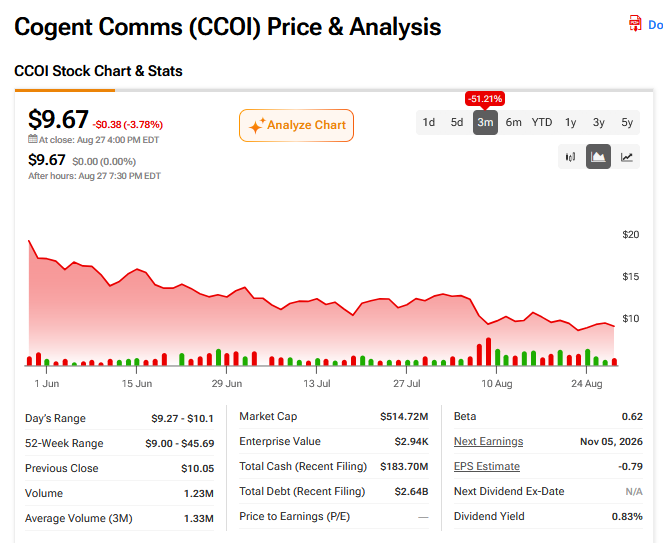Choose the YTD time range
This screenshot has width=663, height=543.
(542, 123)
